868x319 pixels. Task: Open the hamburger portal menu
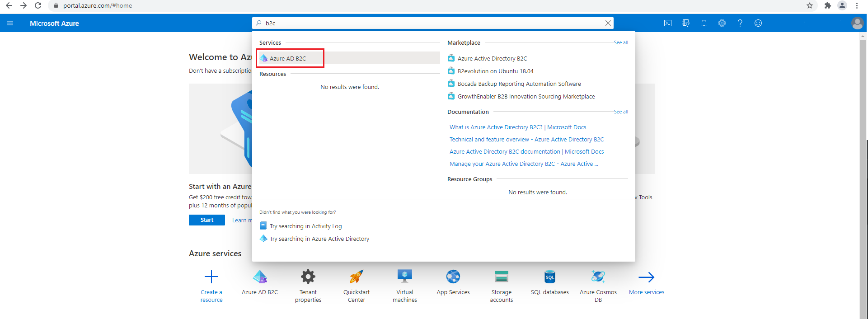click(10, 23)
